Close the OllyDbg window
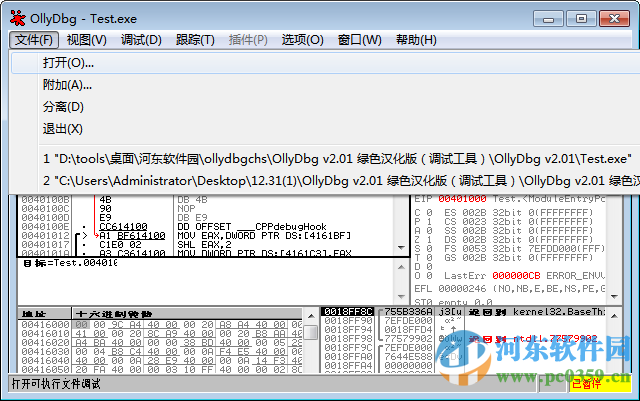The image size is (640, 401). (614, 19)
